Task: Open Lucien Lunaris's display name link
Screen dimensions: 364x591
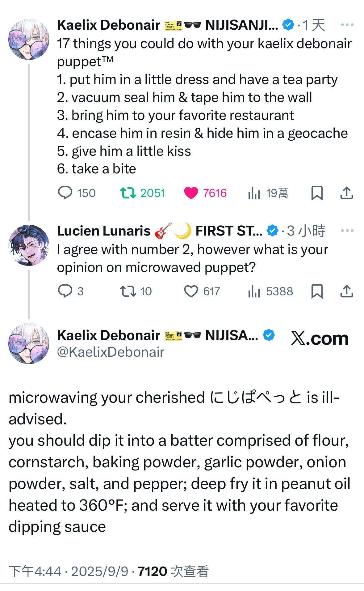Action: (104, 231)
